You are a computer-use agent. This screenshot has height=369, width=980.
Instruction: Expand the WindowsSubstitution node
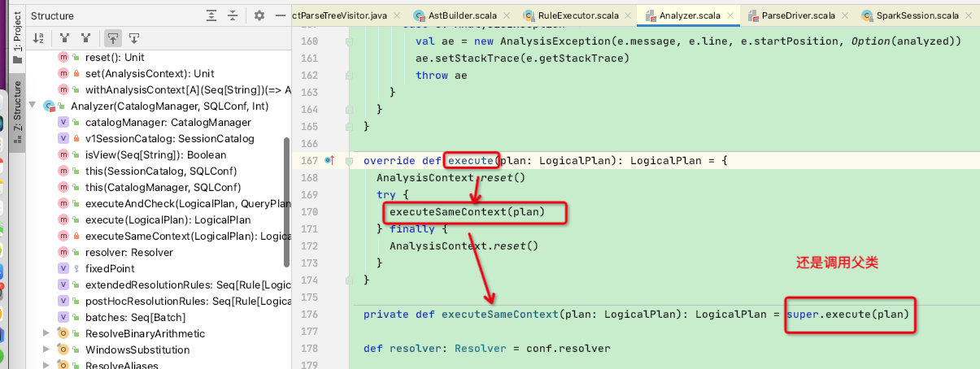click(x=46, y=349)
